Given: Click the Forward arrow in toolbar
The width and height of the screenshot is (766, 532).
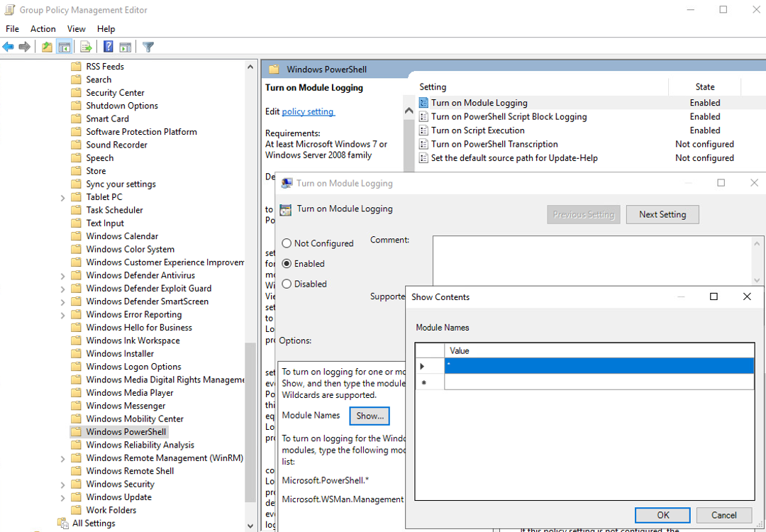Looking at the screenshot, I should click(25, 47).
